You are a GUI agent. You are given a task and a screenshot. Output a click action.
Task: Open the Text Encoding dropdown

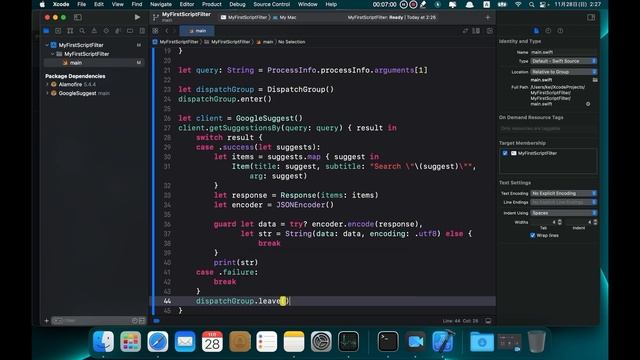pyautogui.click(x=564, y=193)
